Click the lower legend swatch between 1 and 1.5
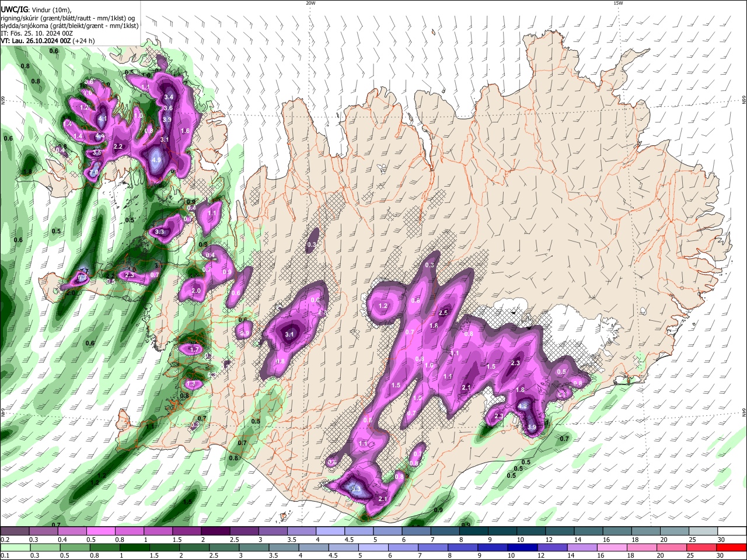 click(x=135, y=547)
